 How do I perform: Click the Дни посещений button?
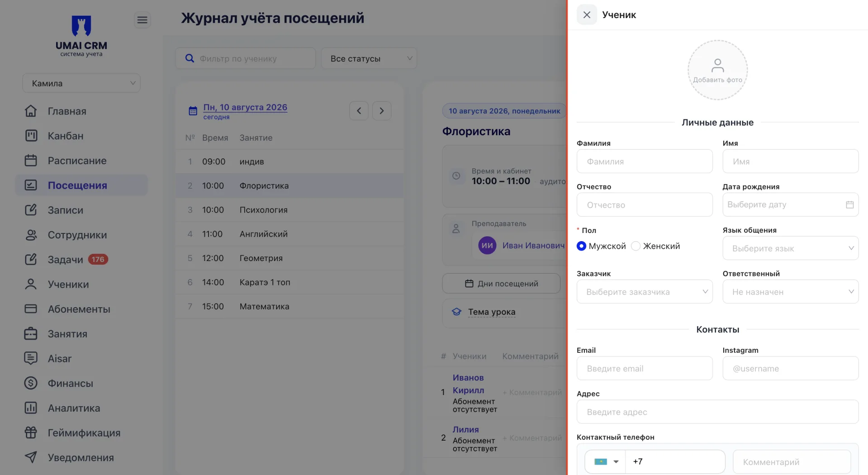[x=501, y=284]
